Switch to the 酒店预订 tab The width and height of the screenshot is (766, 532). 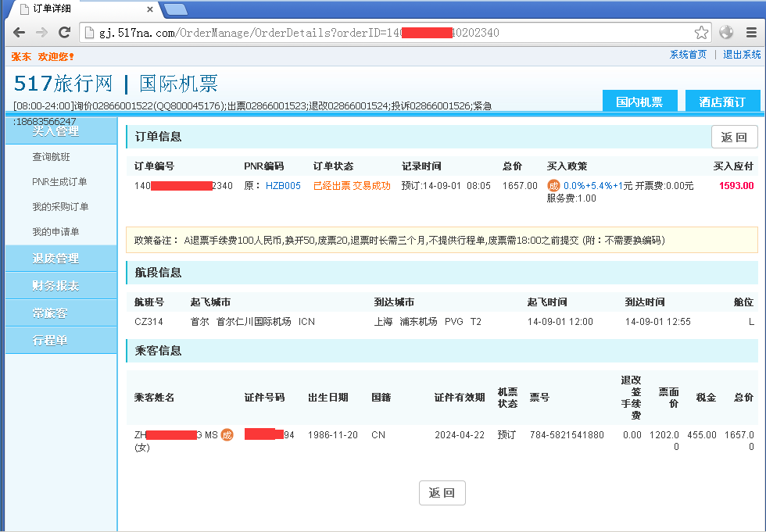(x=722, y=102)
